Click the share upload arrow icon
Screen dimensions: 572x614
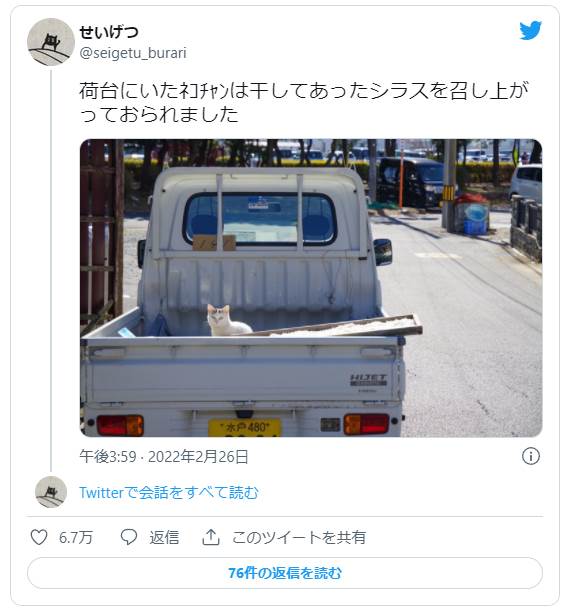(211, 537)
